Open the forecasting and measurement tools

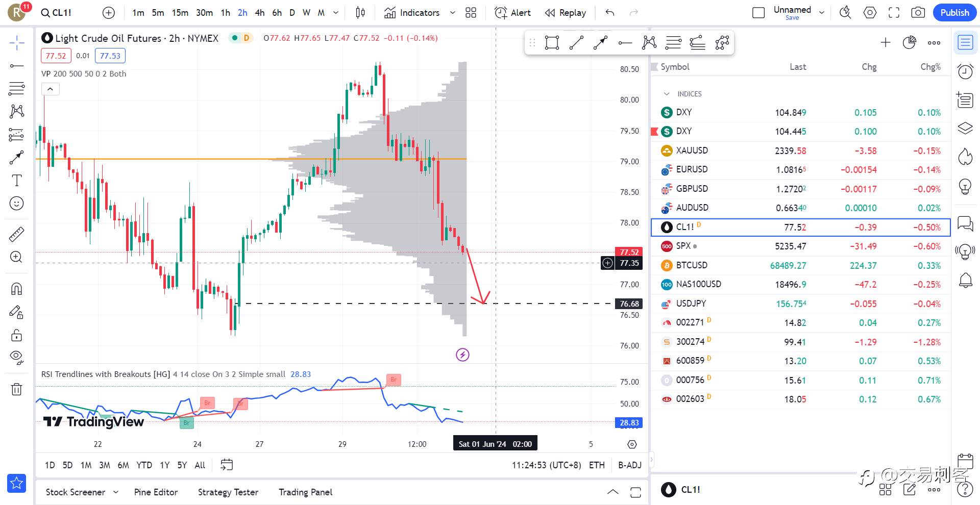[17, 134]
